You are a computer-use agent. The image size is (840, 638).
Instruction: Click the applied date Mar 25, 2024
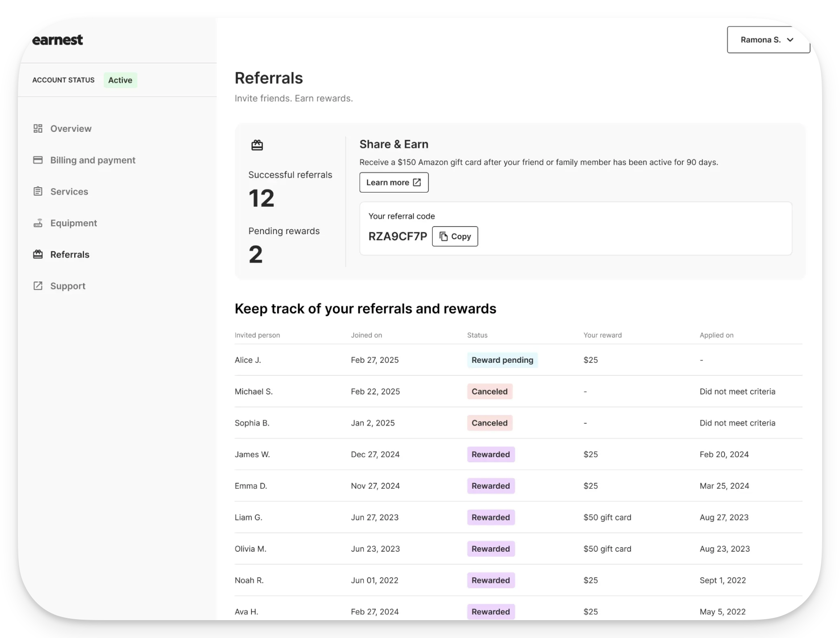click(724, 486)
